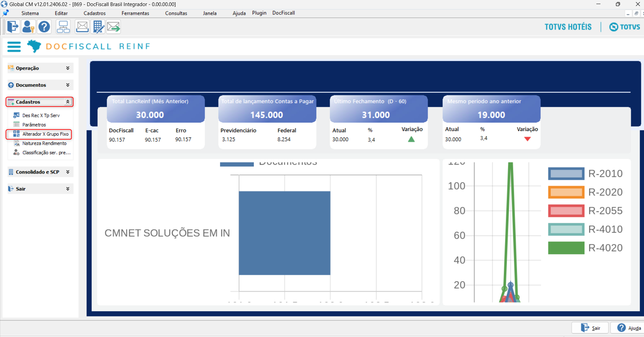Open the Cadastros menu in menu bar
Viewport: 644px width, 337px height.
(x=95, y=13)
